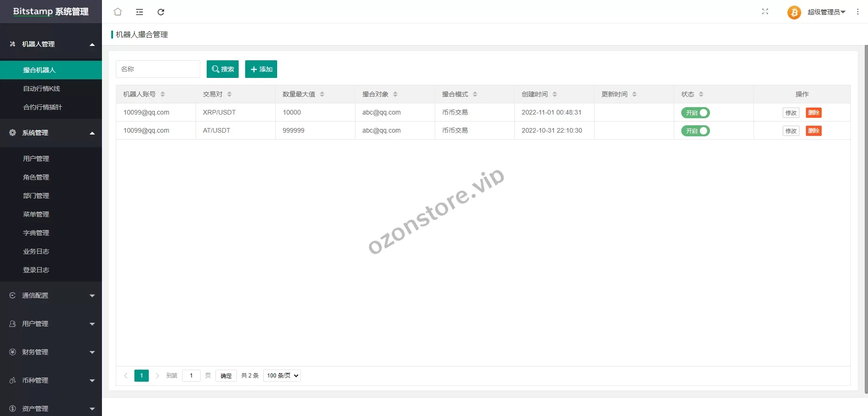Open the 超级管理员 user dropdown
The image size is (868, 416).
point(826,12)
